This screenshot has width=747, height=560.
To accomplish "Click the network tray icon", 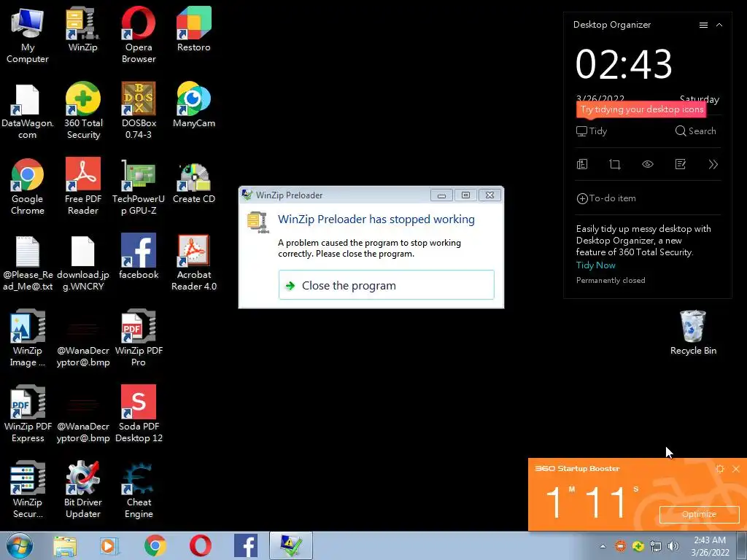I will click(x=656, y=546).
